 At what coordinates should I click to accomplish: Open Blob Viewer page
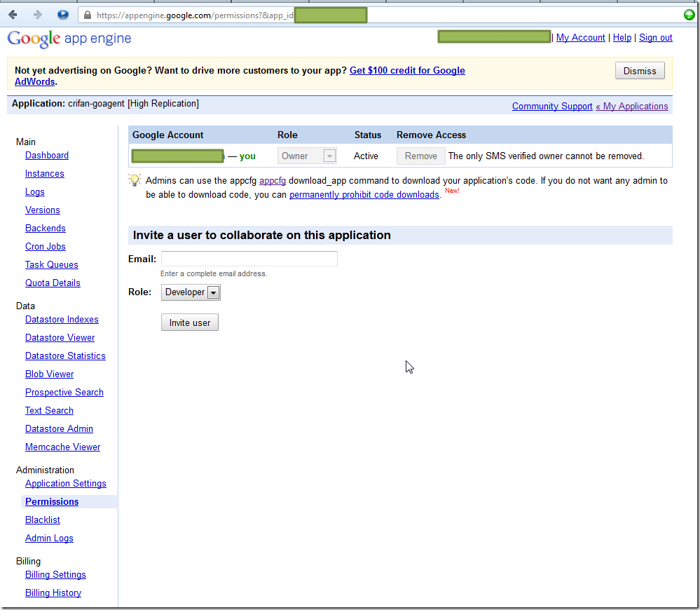tap(50, 374)
